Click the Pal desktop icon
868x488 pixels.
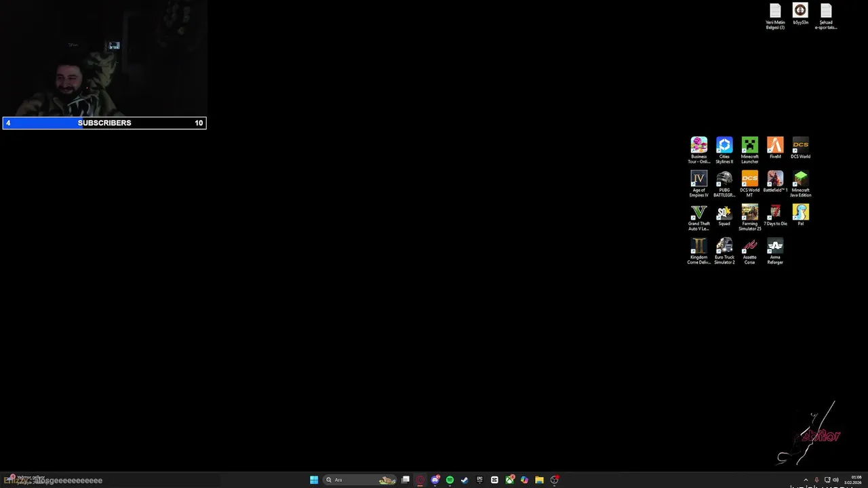(x=800, y=216)
